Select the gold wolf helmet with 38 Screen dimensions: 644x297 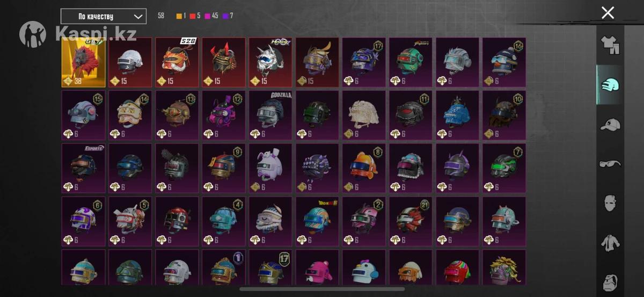coord(84,62)
